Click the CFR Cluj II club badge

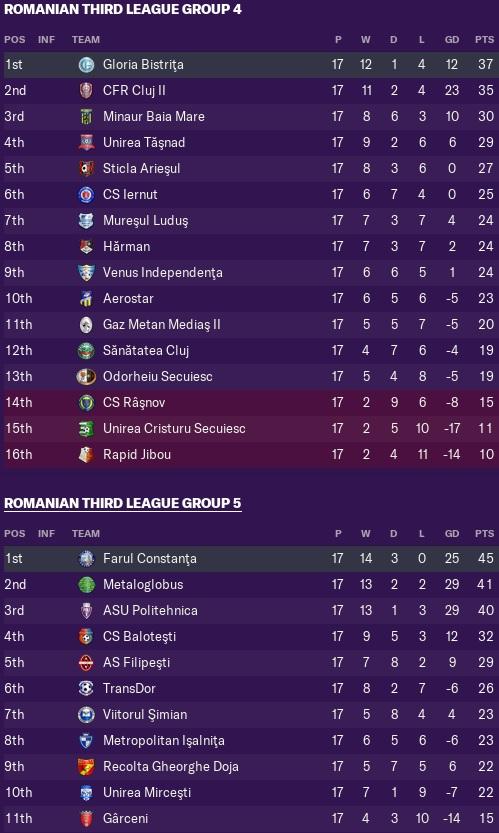click(86, 91)
